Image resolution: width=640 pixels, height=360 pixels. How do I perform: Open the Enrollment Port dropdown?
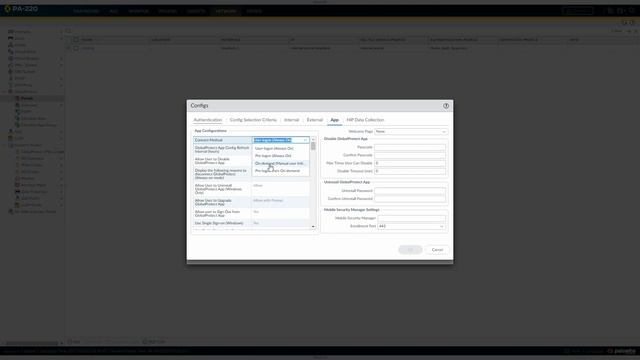411,226
